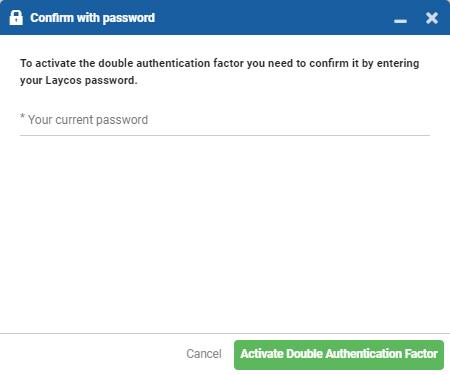Confirm with the green Activate button
Screen dimensions: 450x375
(x=339, y=355)
